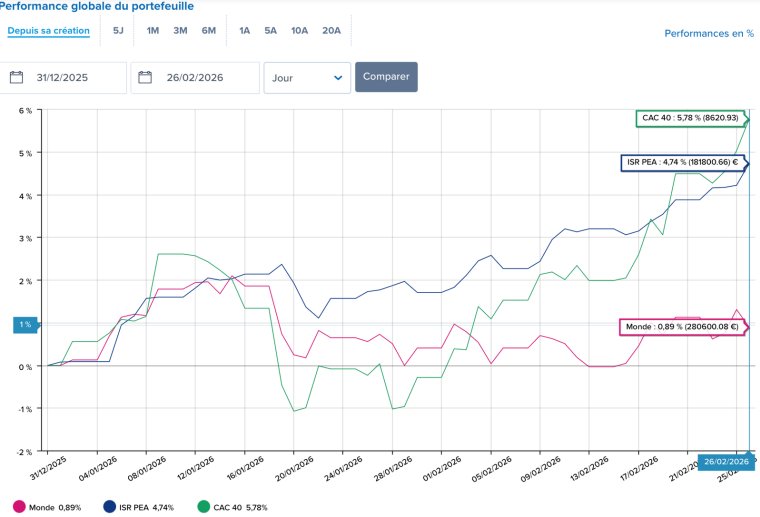Switch to the 1M period
This screenshot has width=760, height=517.
[x=153, y=31]
